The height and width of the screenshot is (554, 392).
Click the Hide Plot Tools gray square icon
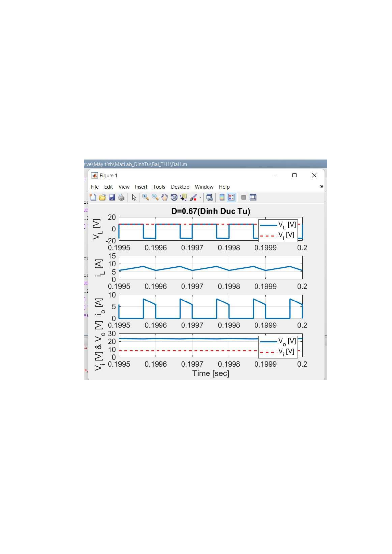coord(244,197)
